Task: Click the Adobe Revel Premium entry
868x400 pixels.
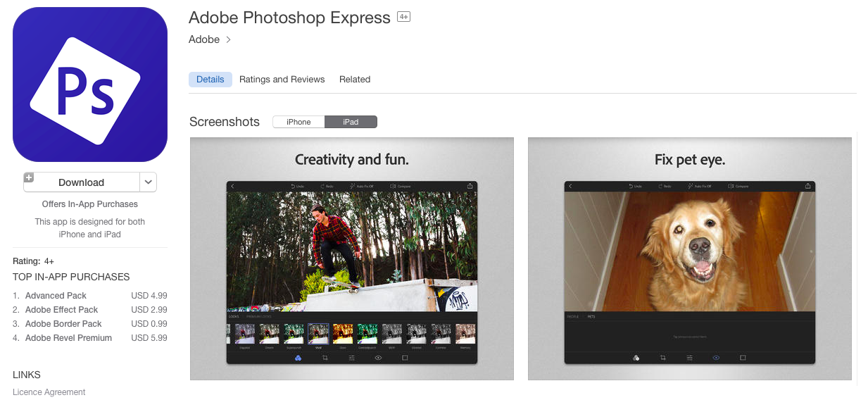Action: 68,338
